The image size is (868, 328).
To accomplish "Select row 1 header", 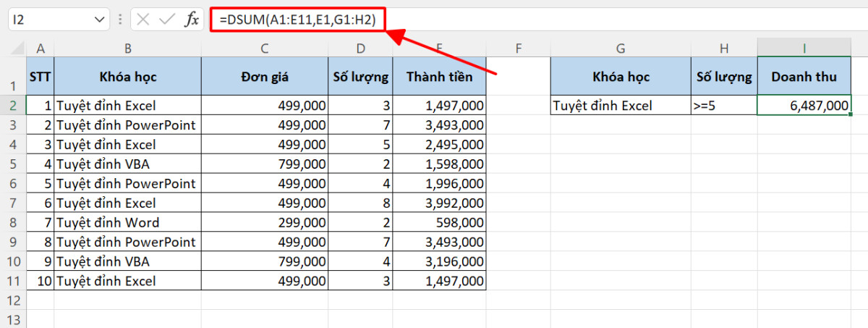I will [x=13, y=76].
